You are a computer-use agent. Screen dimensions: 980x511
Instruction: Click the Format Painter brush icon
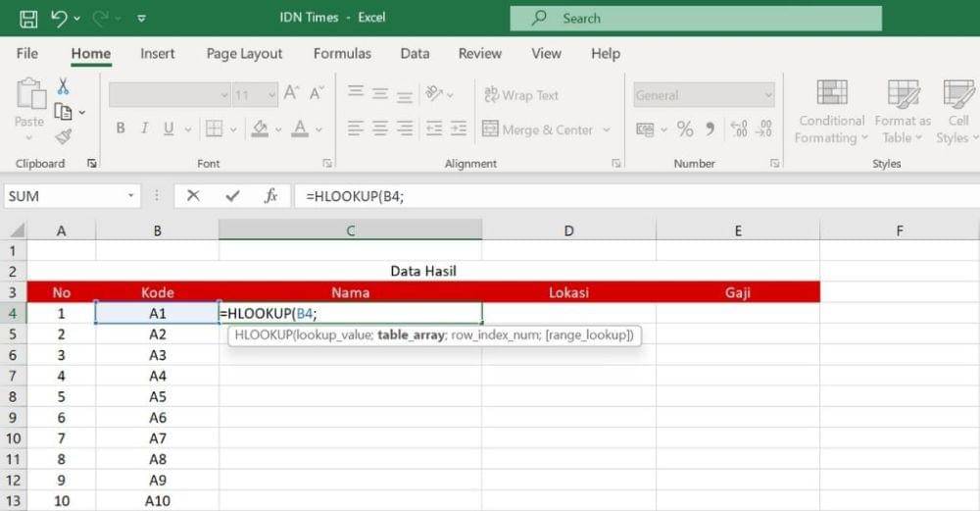[x=64, y=136]
